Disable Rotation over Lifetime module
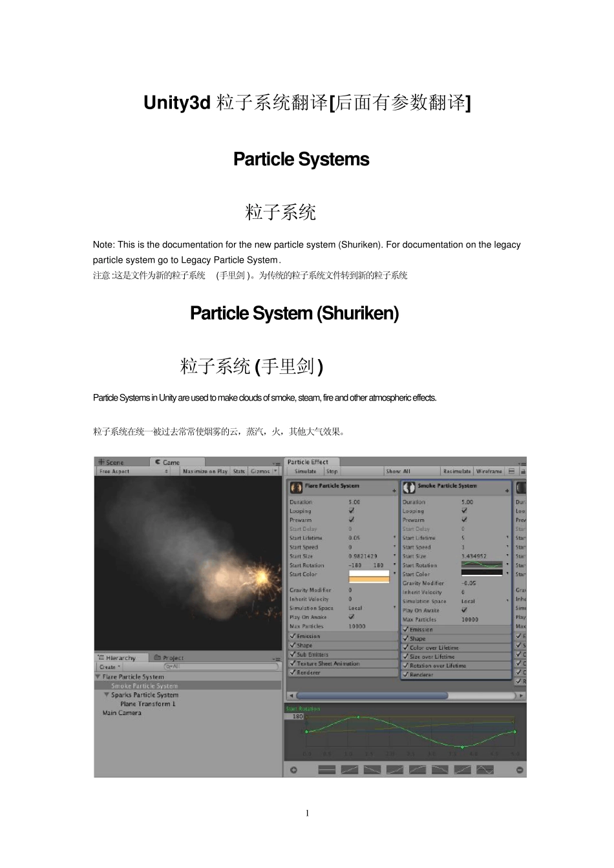614x868 pixels. click(406, 665)
